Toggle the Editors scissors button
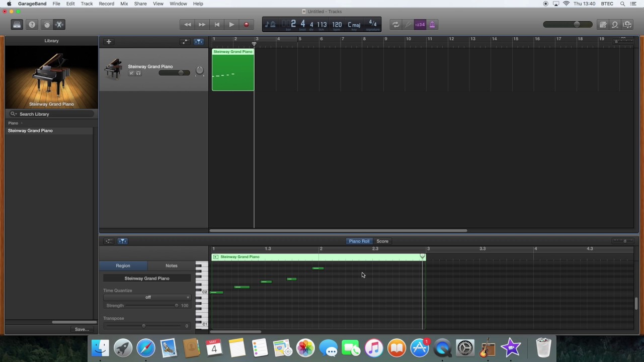Viewport: 644px width, 362px height. 59,25
